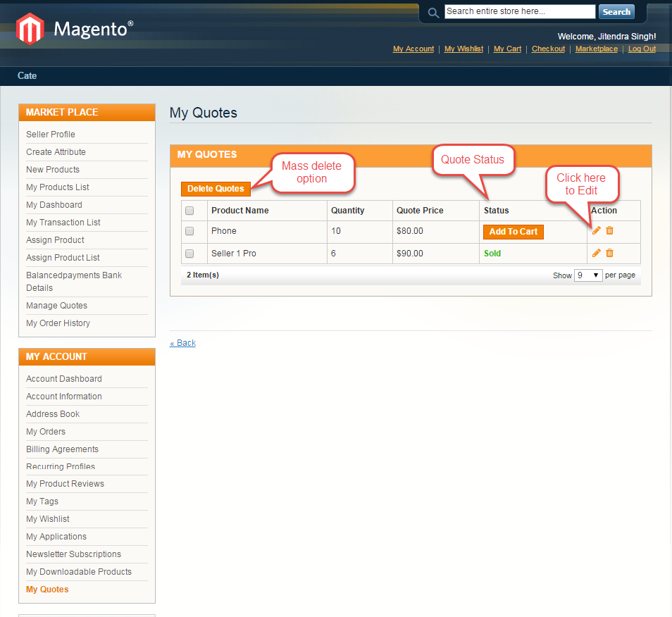This screenshot has height=617, width=672.
Task: Edit the Seller 1 Pro quote pencil icon
Action: tap(596, 254)
